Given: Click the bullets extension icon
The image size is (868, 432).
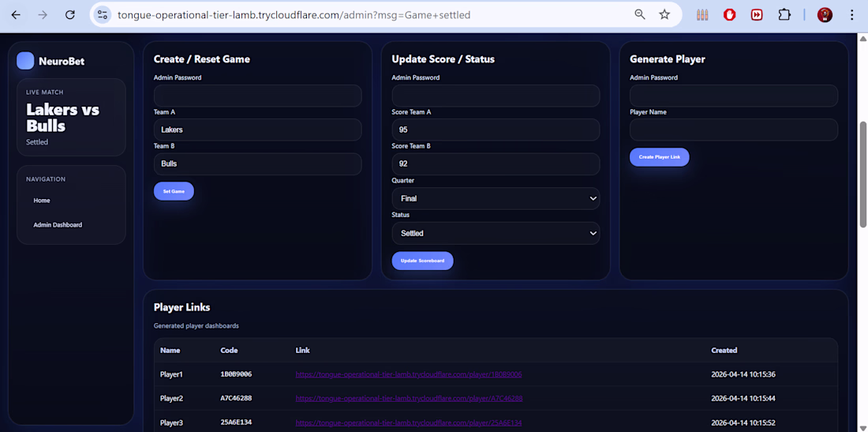Looking at the screenshot, I should (x=702, y=15).
